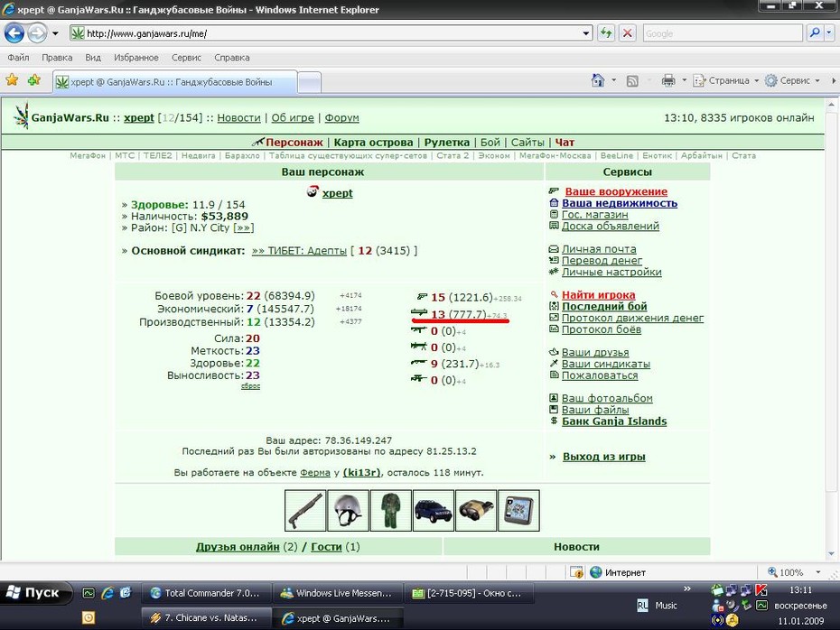This screenshot has height=630, width=840.
Task: Click Найти игрока link
Action: [x=599, y=295]
